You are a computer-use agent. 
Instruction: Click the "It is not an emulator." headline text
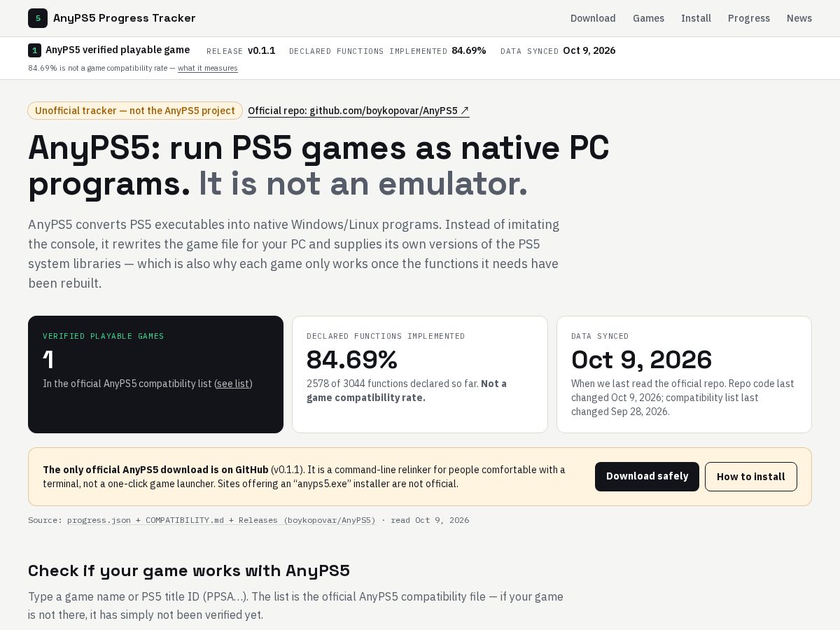pos(363,183)
